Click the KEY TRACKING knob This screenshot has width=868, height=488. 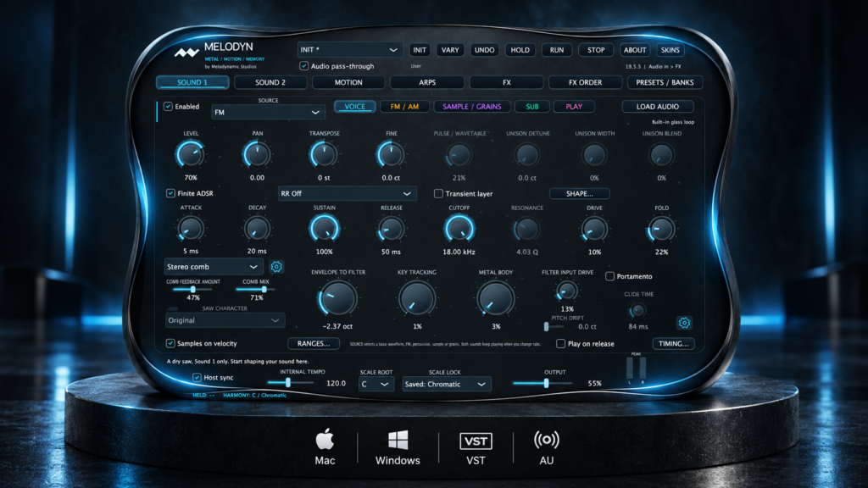pos(417,298)
